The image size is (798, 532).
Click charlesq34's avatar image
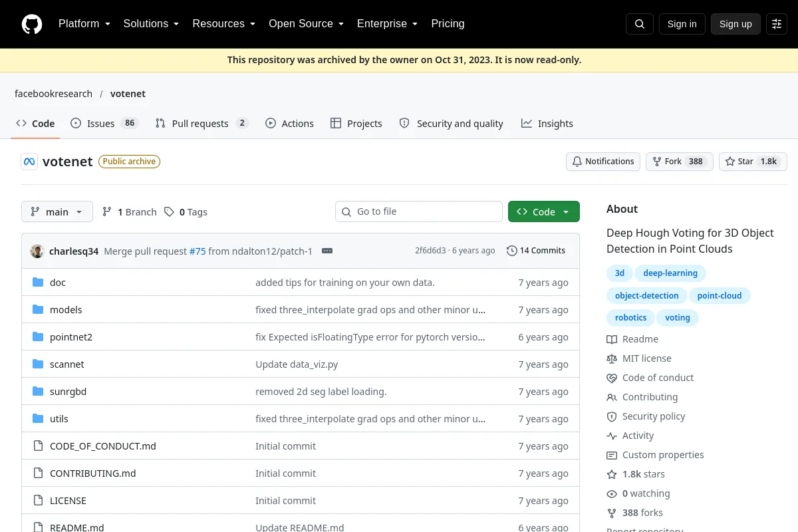click(37, 251)
